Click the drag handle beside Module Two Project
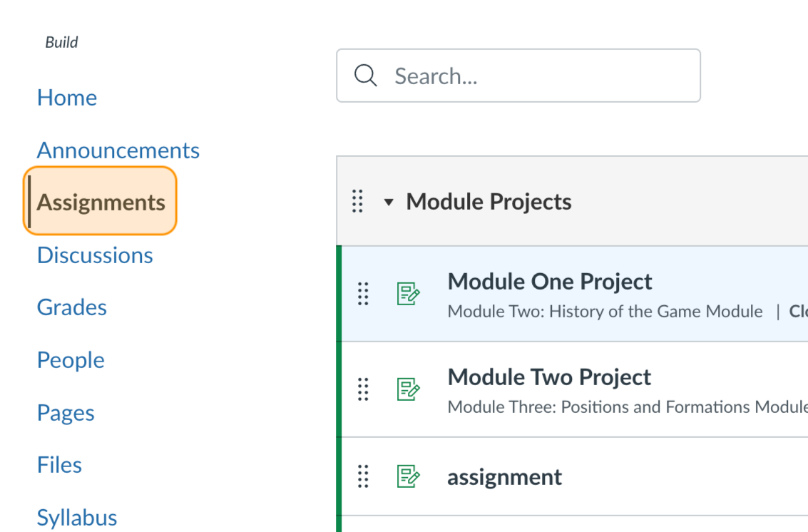The image size is (808, 532). pyautogui.click(x=362, y=389)
